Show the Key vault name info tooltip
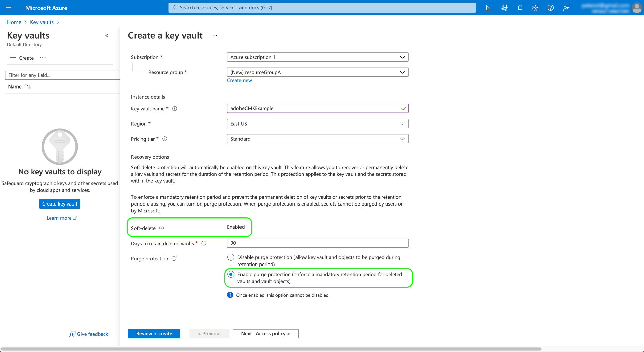Screen dimensions: 644x352 pos(175,108)
